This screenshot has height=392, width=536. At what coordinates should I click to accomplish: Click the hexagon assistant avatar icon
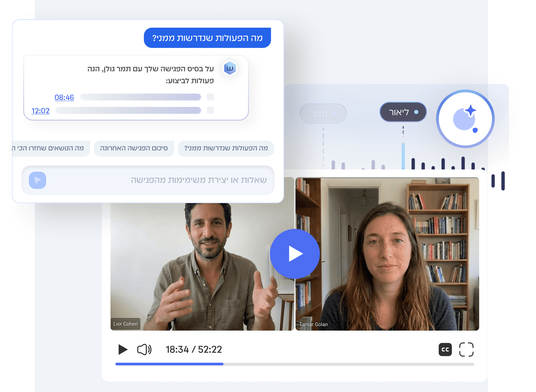(229, 68)
